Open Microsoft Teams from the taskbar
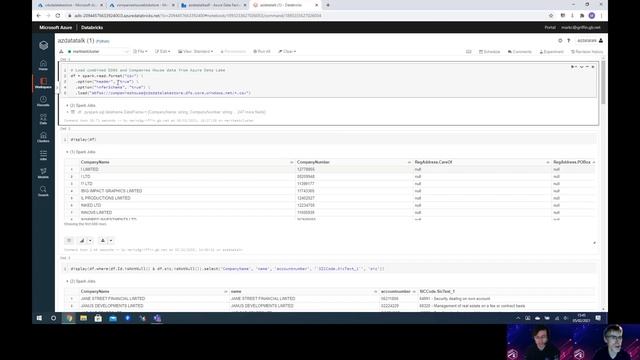 coord(157,318)
